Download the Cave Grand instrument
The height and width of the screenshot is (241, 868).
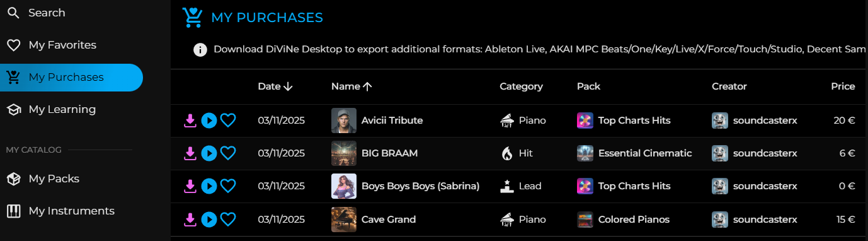[x=190, y=220]
